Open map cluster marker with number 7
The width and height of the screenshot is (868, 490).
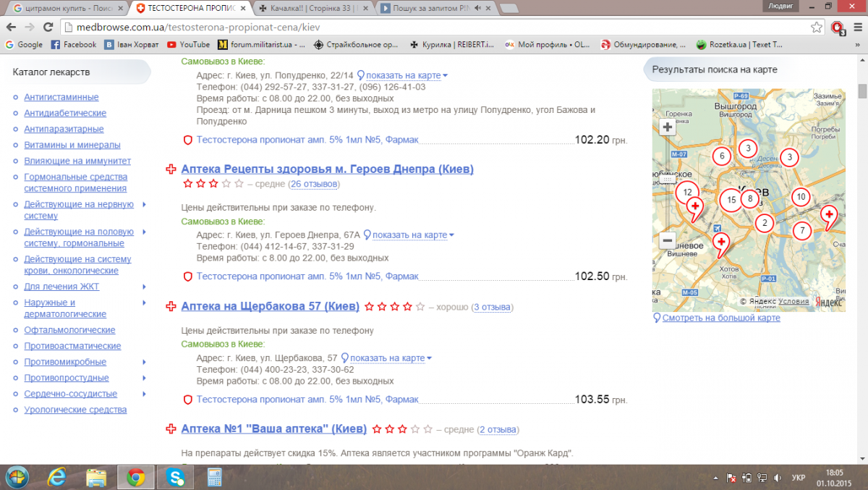[x=801, y=231]
